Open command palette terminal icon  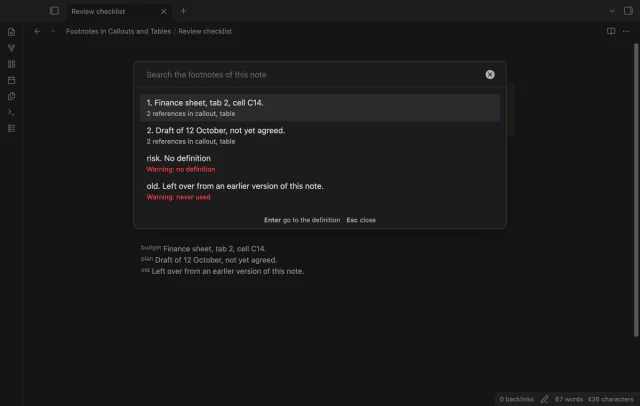point(11,112)
